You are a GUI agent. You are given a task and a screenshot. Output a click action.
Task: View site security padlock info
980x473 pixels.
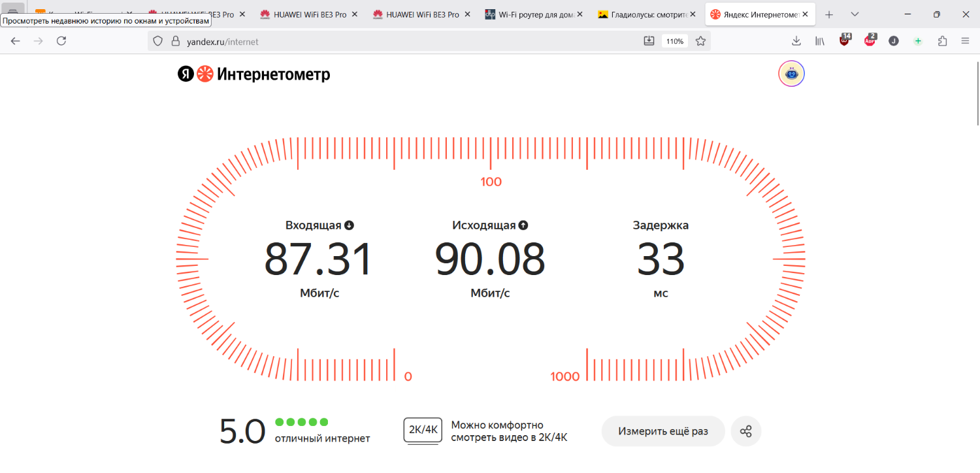point(174,41)
